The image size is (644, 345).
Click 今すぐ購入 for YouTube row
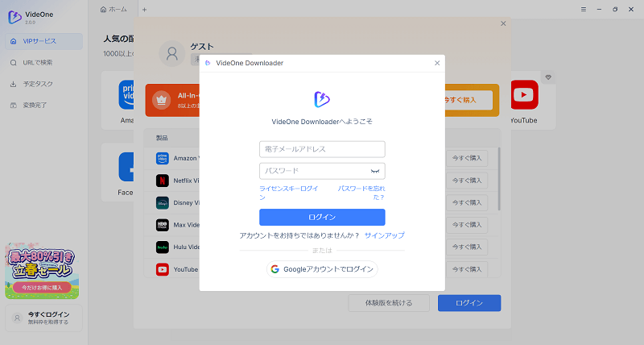coord(467,269)
